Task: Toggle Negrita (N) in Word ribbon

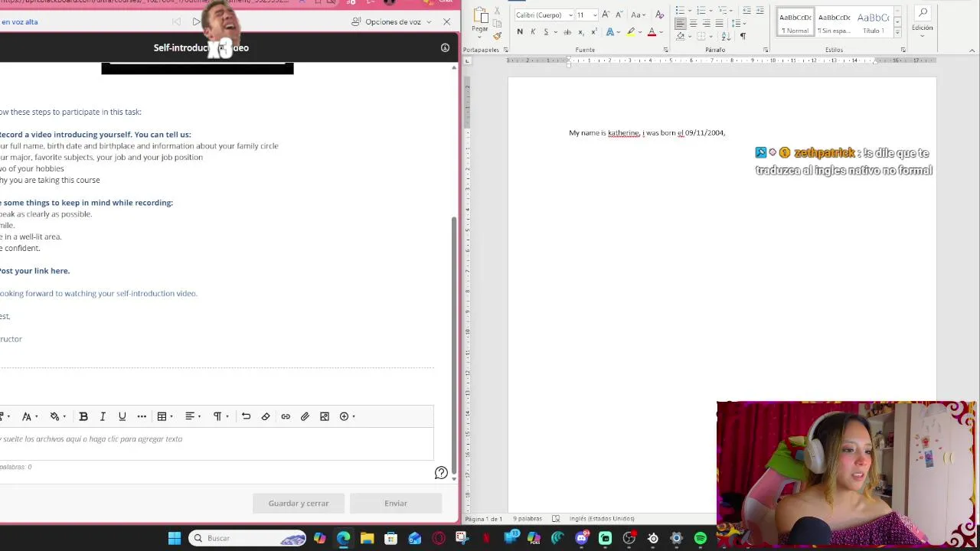Action: (x=520, y=32)
